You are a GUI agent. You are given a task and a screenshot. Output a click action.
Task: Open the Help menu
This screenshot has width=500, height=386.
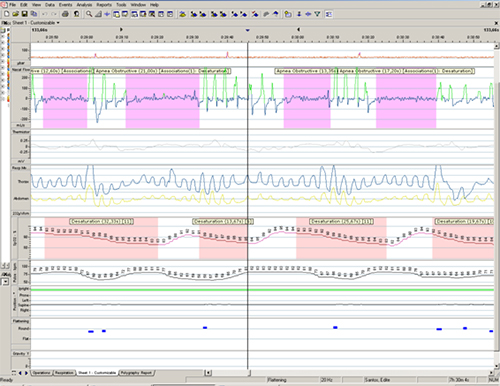pos(154,5)
